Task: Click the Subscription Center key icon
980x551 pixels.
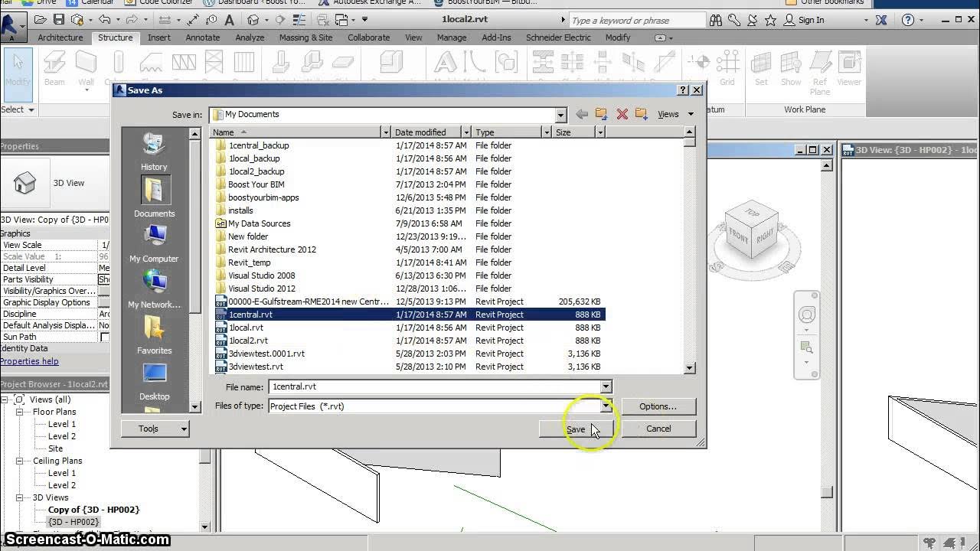Action: [733, 20]
